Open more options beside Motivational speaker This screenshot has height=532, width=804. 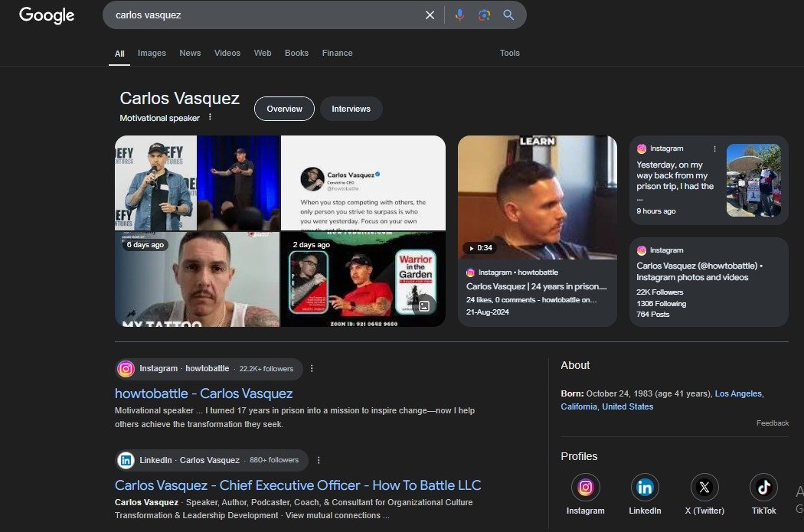point(210,118)
